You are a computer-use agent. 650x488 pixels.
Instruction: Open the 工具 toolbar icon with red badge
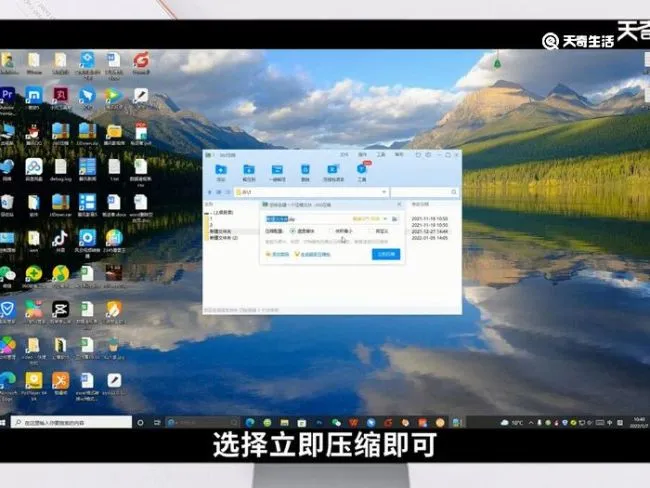pyautogui.click(x=362, y=172)
